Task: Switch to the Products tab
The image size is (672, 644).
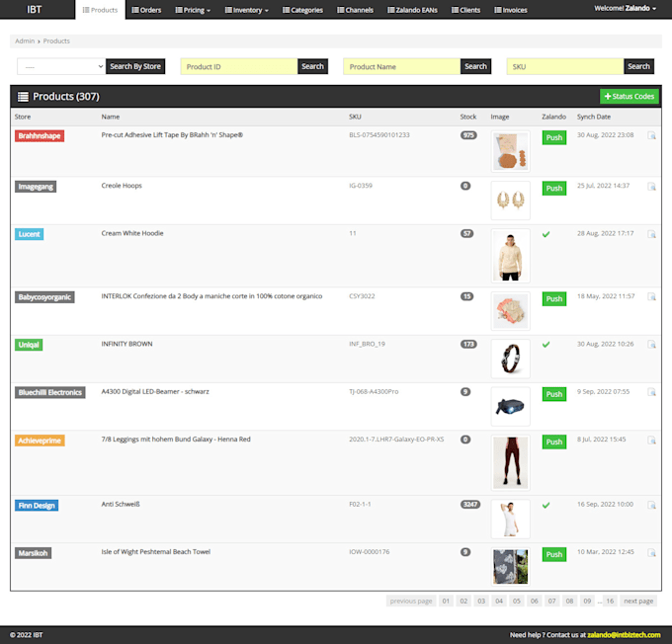Action: point(100,10)
